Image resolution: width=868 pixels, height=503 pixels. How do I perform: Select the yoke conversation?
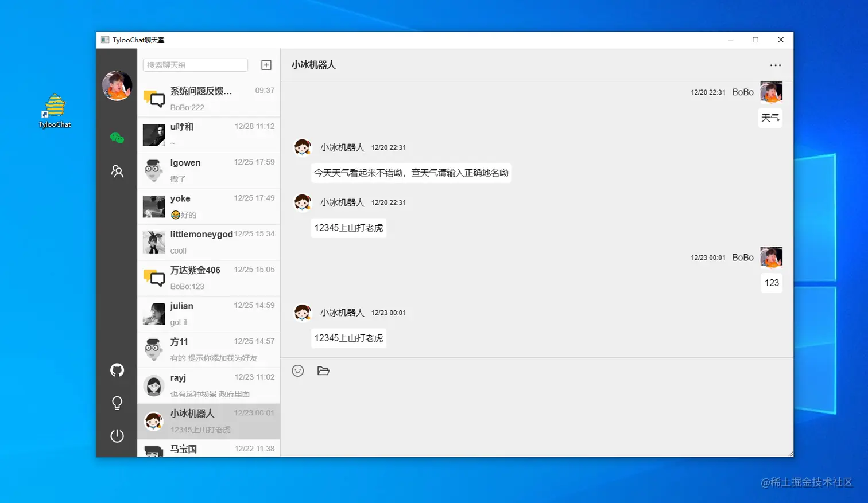209,206
